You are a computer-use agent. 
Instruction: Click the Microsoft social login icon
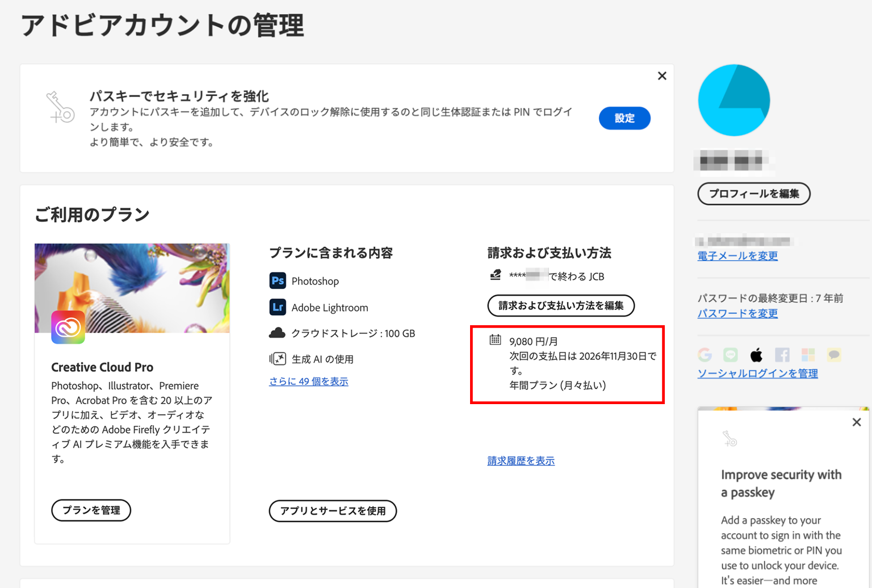click(x=808, y=354)
